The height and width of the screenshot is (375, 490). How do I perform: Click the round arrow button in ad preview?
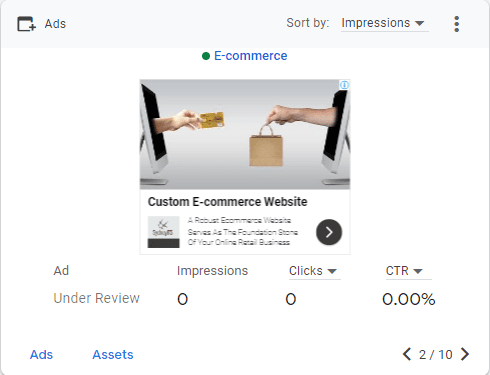329,232
